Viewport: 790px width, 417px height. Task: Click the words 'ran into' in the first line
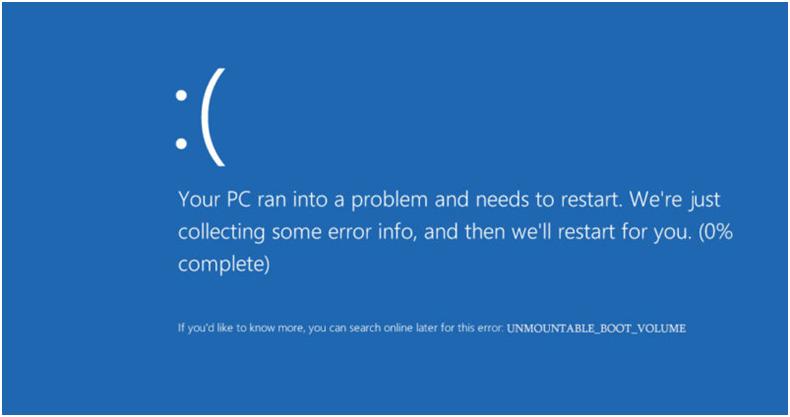(x=293, y=200)
